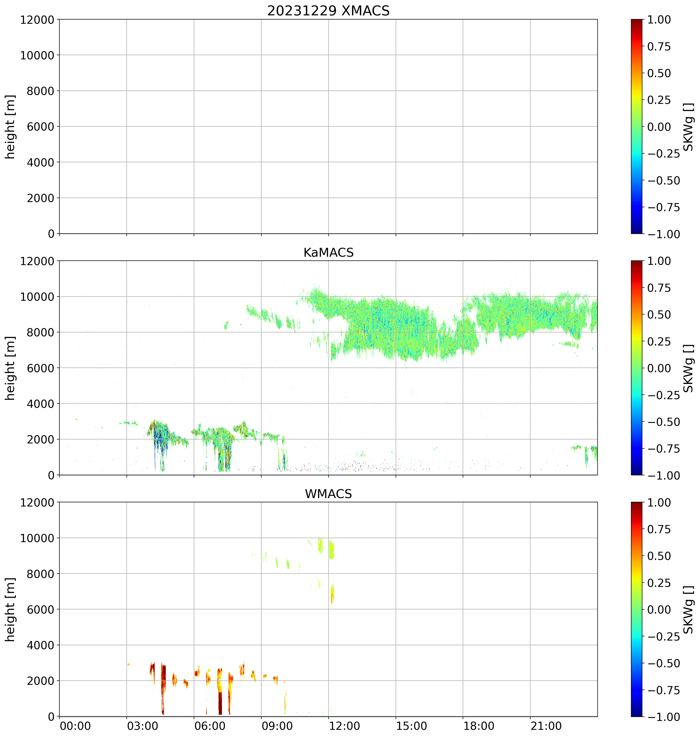
Task: Click the 0.00 tick on KaMACS colorbar
Action: coord(659,368)
